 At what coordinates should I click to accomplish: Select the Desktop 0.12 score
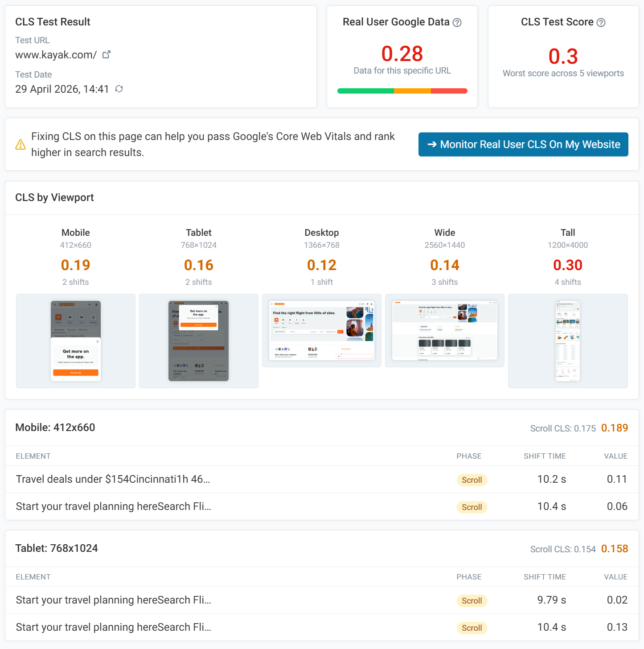coord(322,265)
